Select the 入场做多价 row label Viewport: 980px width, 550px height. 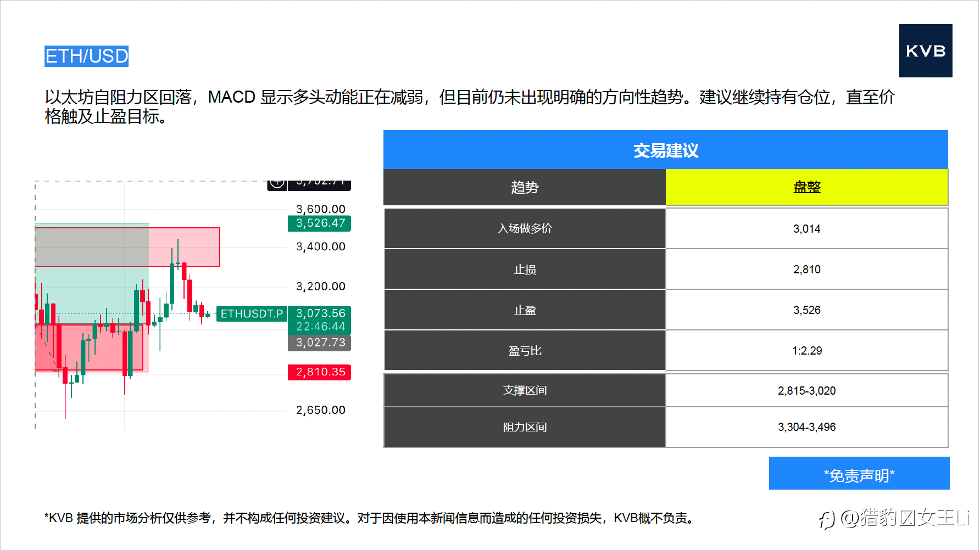[x=525, y=228]
